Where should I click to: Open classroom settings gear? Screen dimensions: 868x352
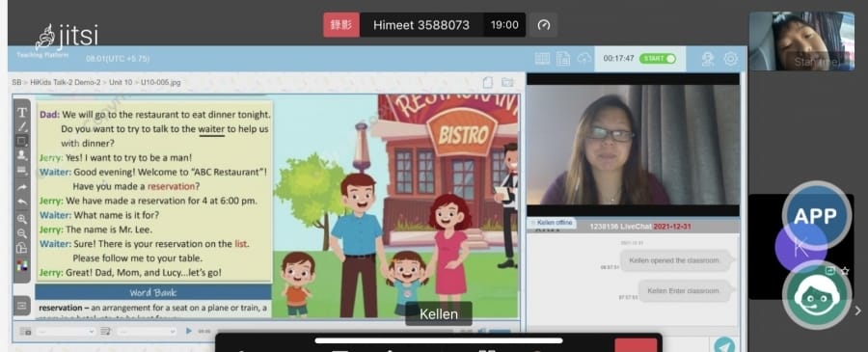pyautogui.click(x=731, y=59)
